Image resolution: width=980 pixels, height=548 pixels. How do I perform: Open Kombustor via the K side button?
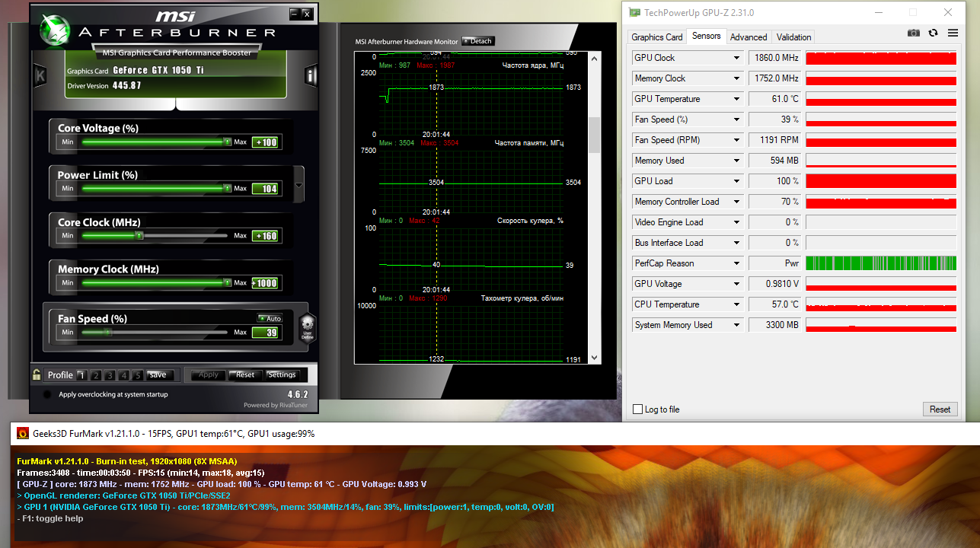[40, 75]
